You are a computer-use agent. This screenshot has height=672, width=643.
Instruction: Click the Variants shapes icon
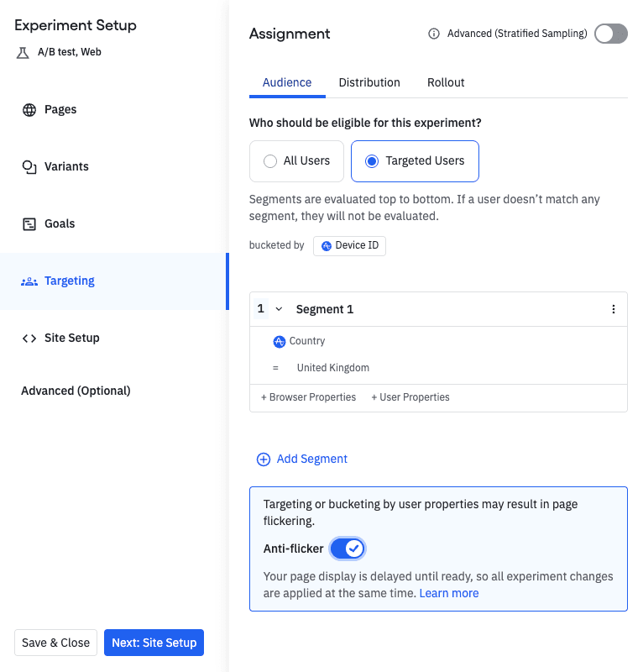[29, 167]
